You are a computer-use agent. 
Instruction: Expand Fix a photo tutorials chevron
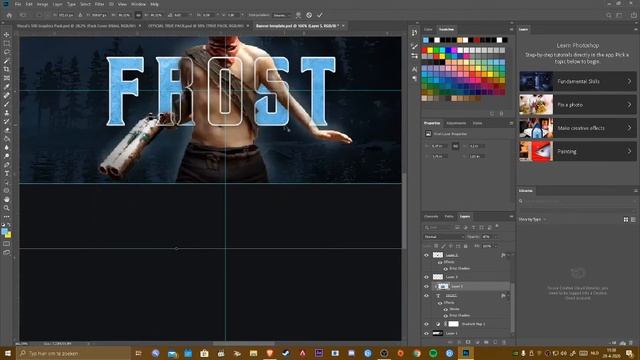point(629,105)
